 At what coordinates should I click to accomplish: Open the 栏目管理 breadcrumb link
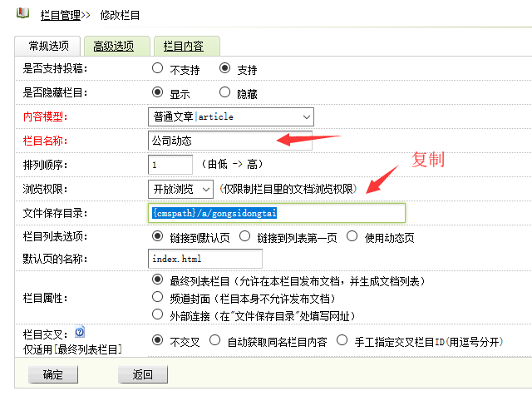click(60, 14)
